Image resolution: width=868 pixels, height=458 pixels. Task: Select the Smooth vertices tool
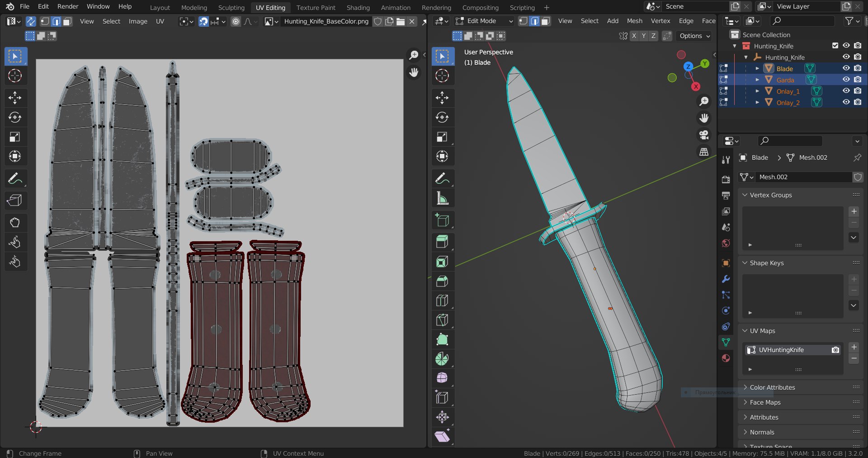[x=442, y=378]
